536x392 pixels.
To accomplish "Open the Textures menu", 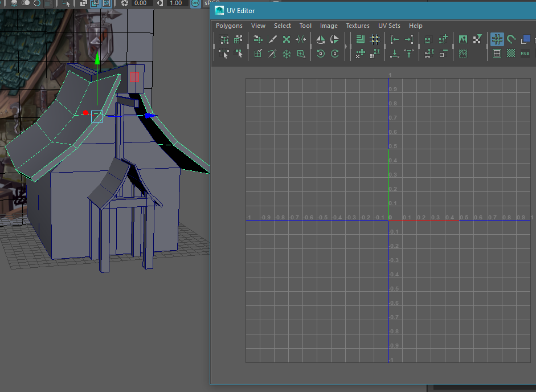I will 358,26.
